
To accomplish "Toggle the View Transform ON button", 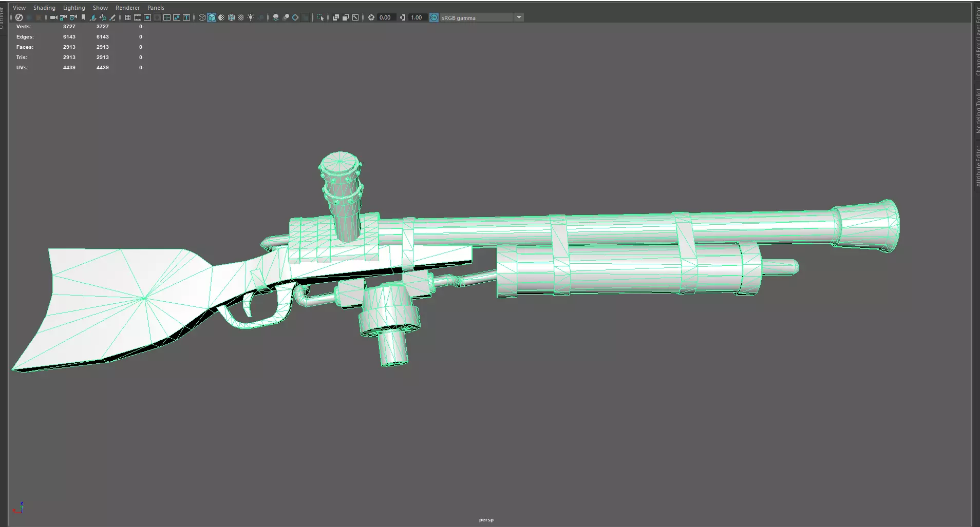I will pyautogui.click(x=434, y=17).
